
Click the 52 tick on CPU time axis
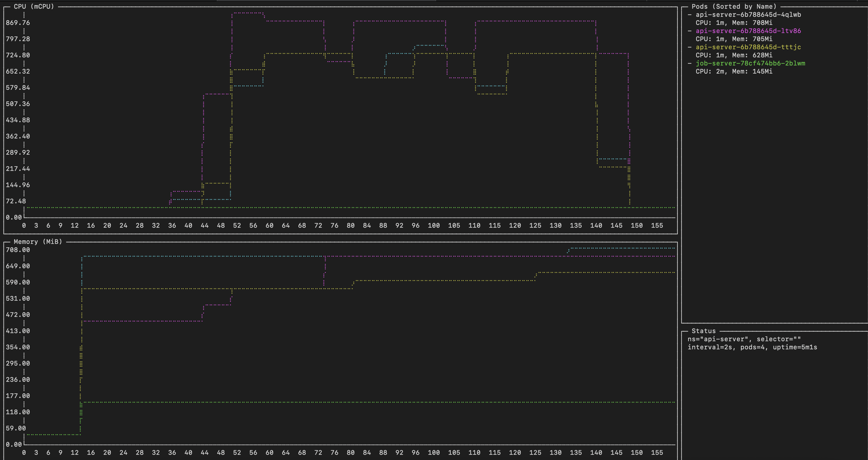[x=237, y=225]
